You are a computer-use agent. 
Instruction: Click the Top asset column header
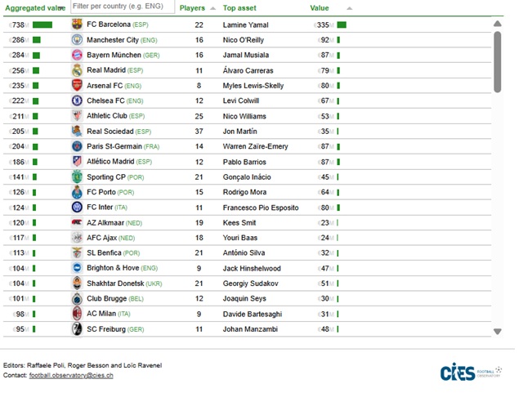[240, 7]
